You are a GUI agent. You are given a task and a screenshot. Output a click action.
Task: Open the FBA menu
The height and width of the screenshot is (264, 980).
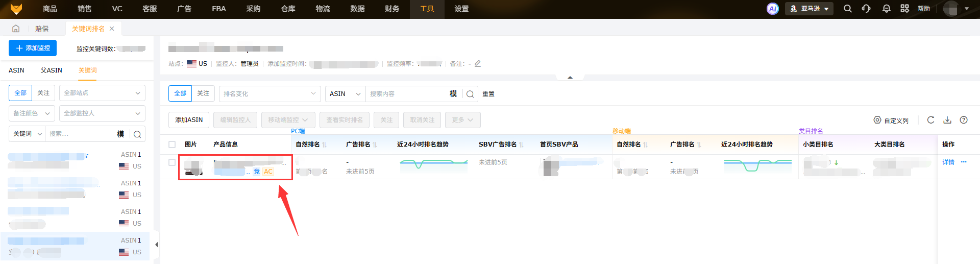[x=219, y=9]
